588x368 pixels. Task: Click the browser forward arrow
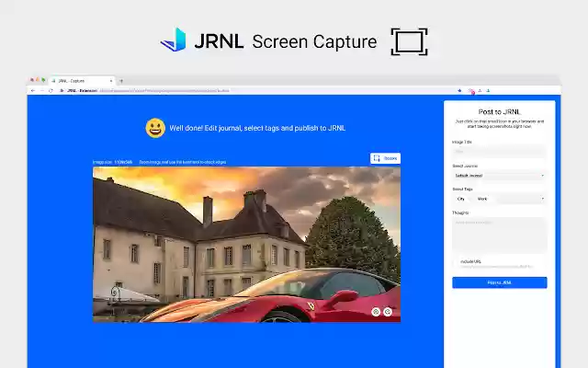pyautogui.click(x=41, y=90)
